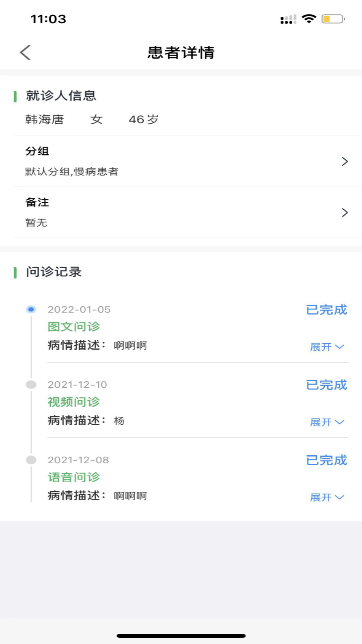Tap the battery status icon
The image size is (362, 644).
[333, 19]
